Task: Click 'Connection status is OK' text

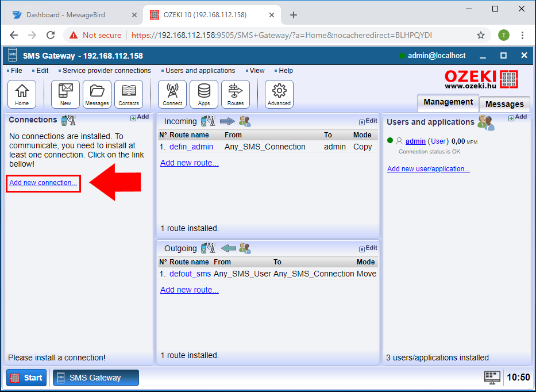Action: pos(429,152)
